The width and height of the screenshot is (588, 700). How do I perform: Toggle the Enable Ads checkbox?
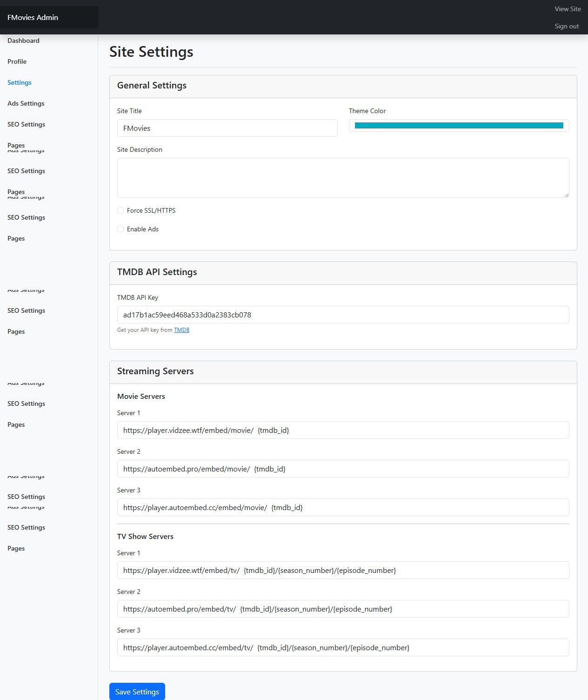pos(120,229)
